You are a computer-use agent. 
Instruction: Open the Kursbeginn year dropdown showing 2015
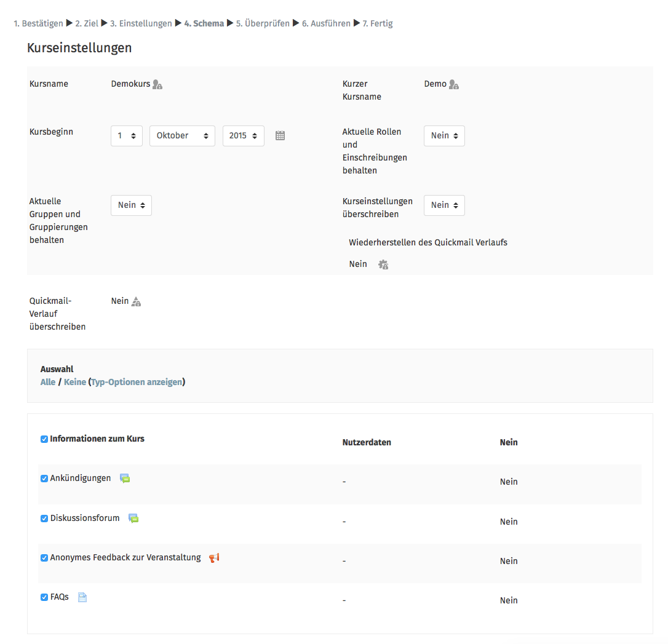tap(243, 136)
